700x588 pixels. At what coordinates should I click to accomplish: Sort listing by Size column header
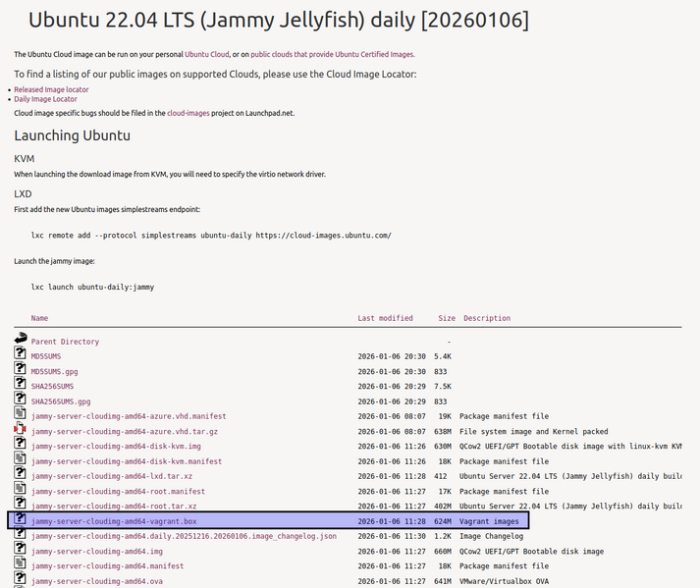point(447,318)
